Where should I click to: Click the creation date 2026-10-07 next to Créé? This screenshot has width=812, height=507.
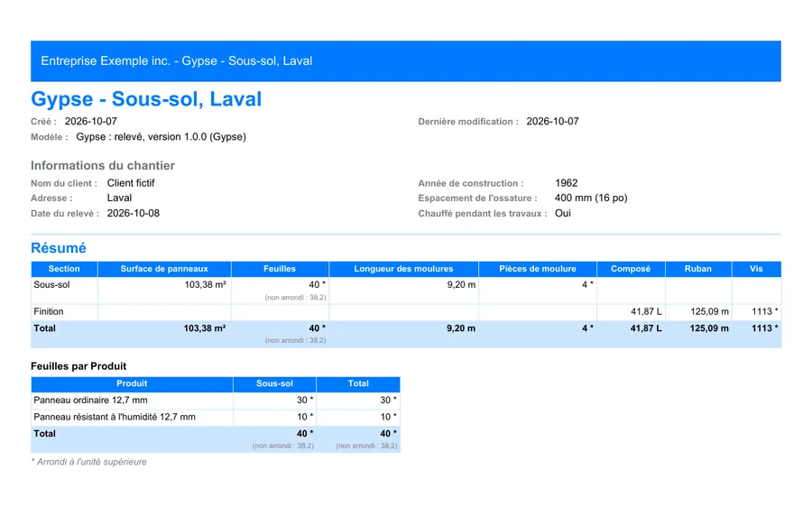pyautogui.click(x=90, y=121)
